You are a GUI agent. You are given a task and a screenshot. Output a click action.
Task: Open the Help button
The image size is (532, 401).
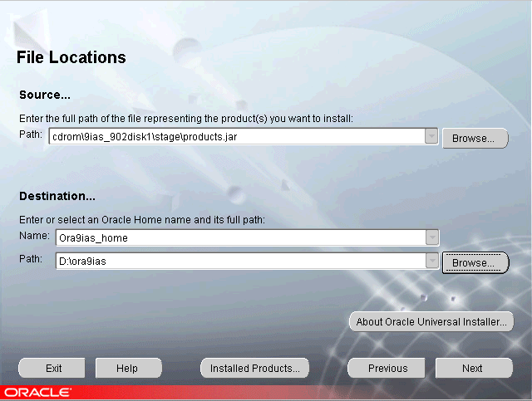(x=129, y=368)
